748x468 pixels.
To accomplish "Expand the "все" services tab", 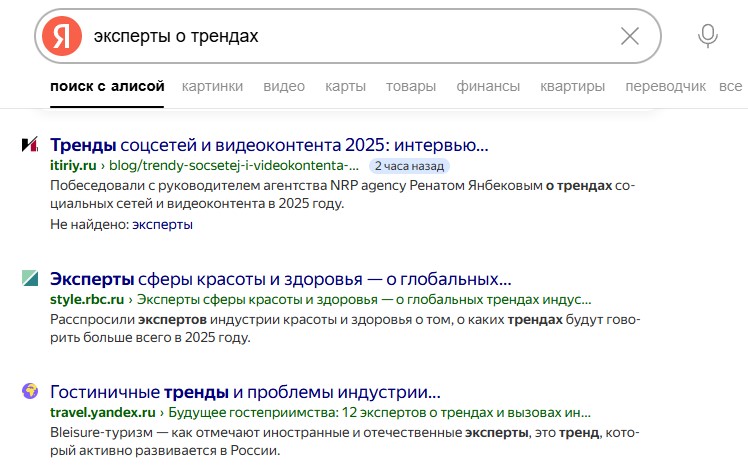I will (730, 86).
